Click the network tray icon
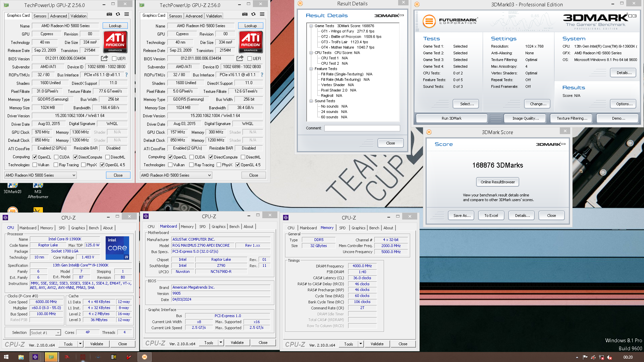The image size is (644, 362). pyautogui.click(x=601, y=357)
